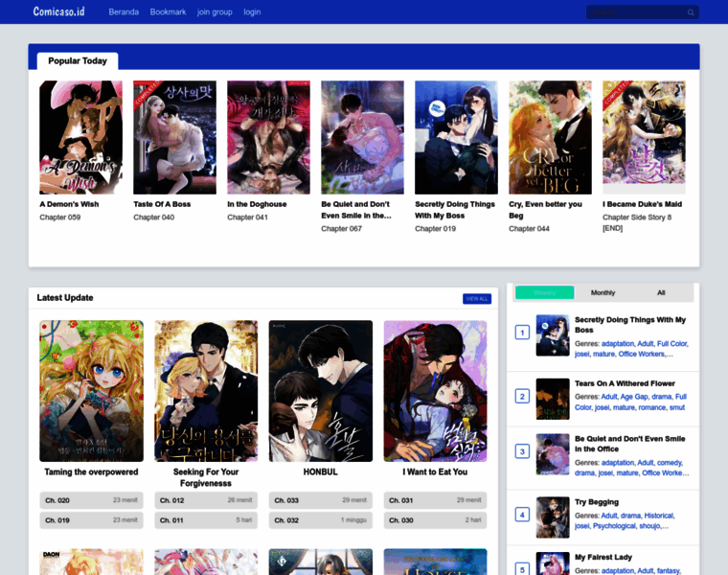This screenshot has width=728, height=575.
Task: Click fantasy genre under My Fairest Lady
Action: (668, 571)
